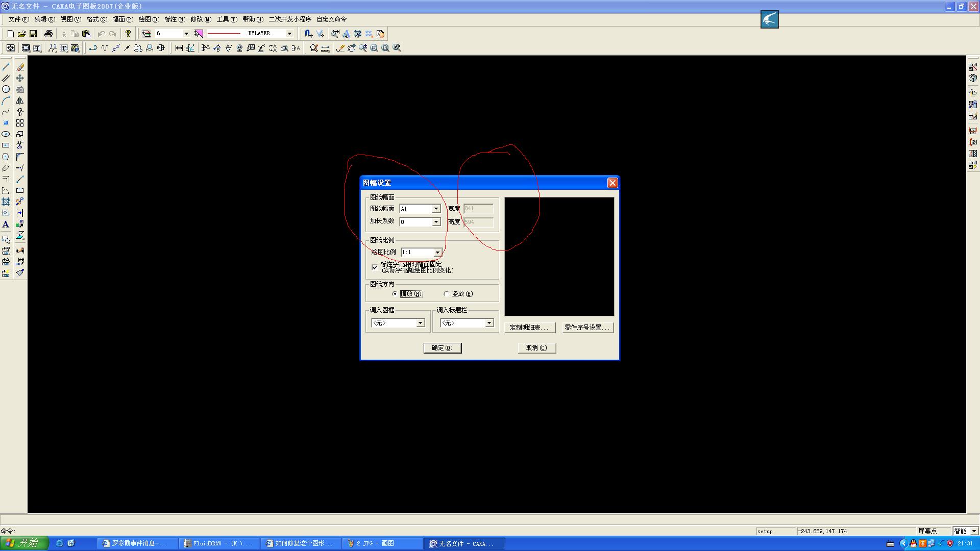This screenshot has width=980, height=551.
Task: Click the 定制明细表 button
Action: point(529,328)
